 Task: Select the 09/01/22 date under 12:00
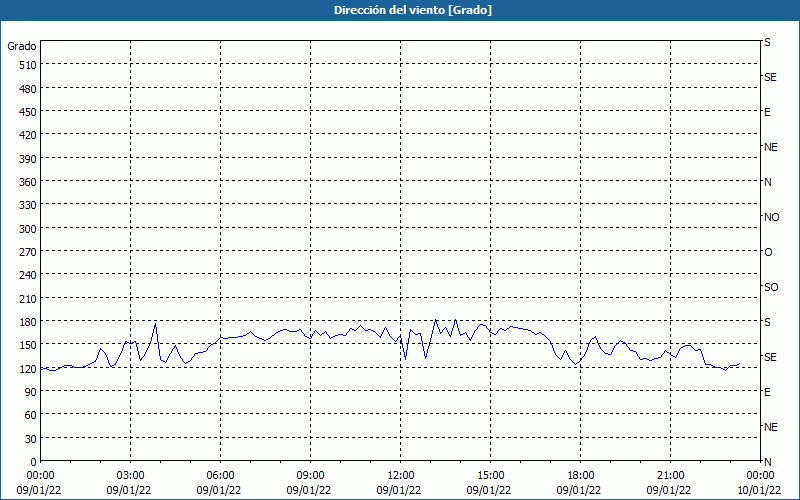pyautogui.click(x=398, y=490)
